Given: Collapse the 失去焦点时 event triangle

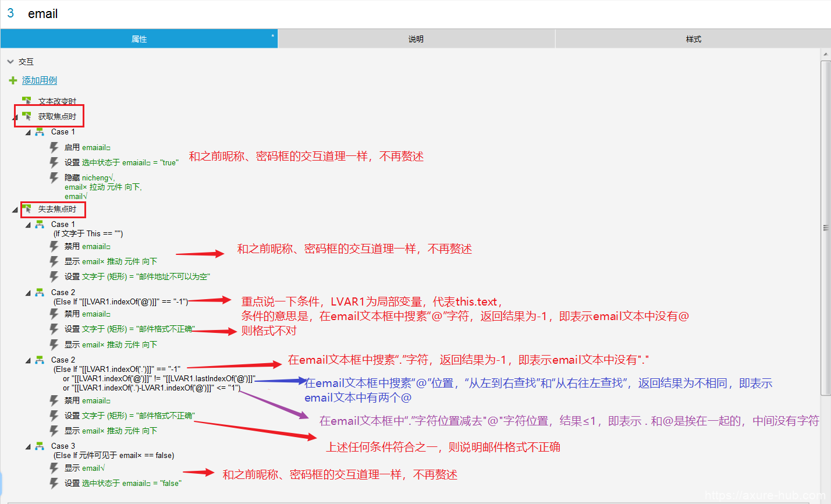Looking at the screenshot, I should click(15, 210).
